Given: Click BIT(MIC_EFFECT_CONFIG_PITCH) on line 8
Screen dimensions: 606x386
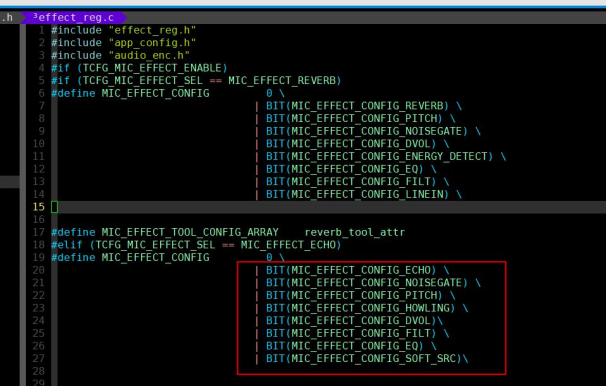Looking at the screenshot, I should pyautogui.click(x=354, y=119).
